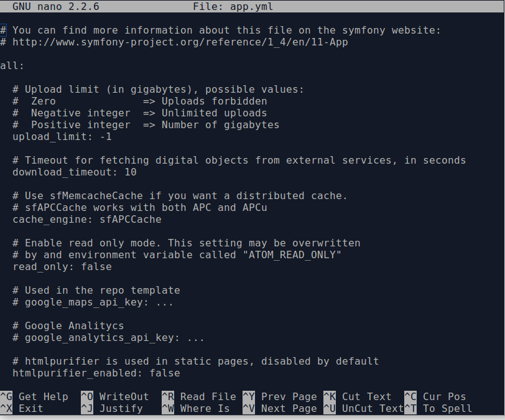Click the UnCut Text shortcut
This screenshot has width=505, height=420.
click(x=373, y=408)
